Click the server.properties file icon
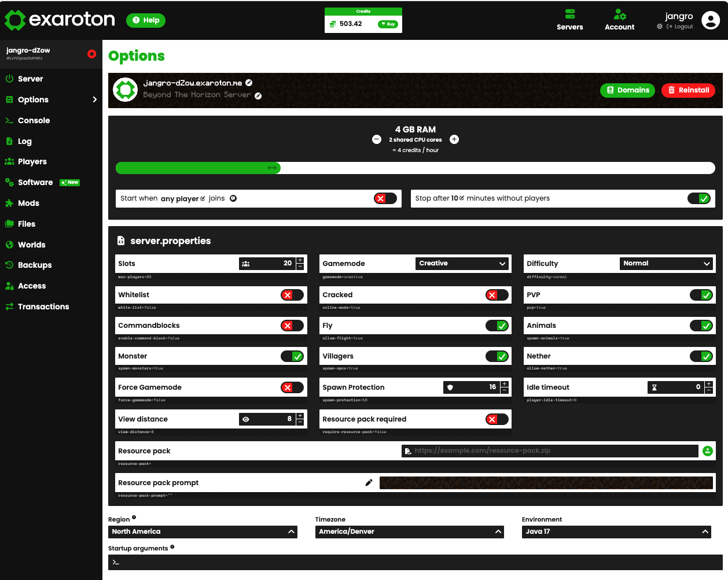 [121, 241]
